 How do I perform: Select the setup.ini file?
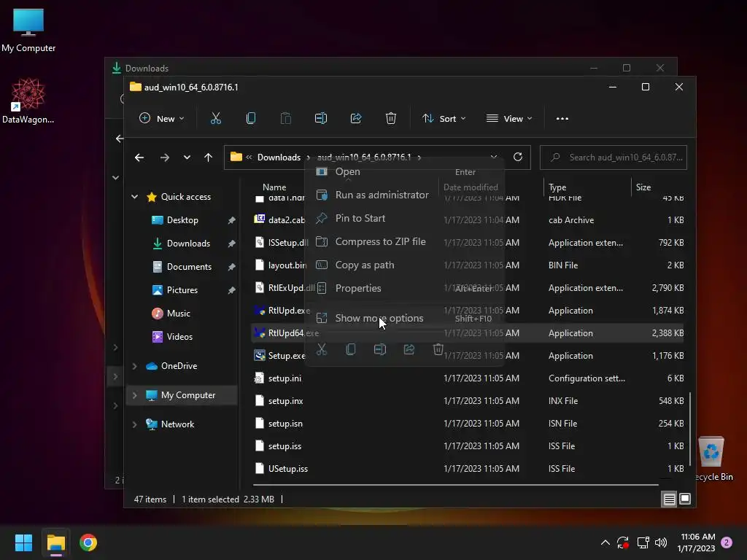click(467, 378)
